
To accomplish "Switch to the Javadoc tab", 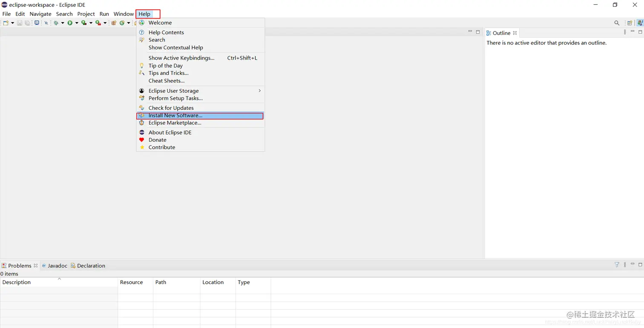I will pos(55,266).
